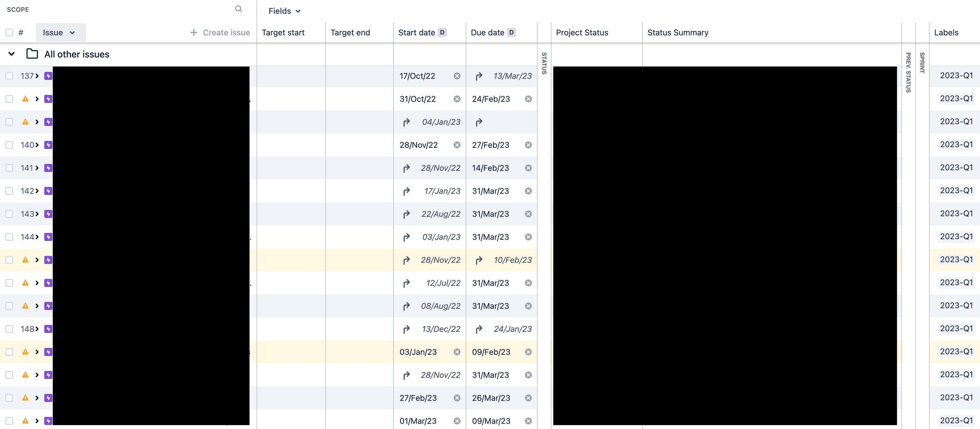Expand the issue row dated 12/Jul/22
This screenshot has width=980, height=429.
[37, 283]
